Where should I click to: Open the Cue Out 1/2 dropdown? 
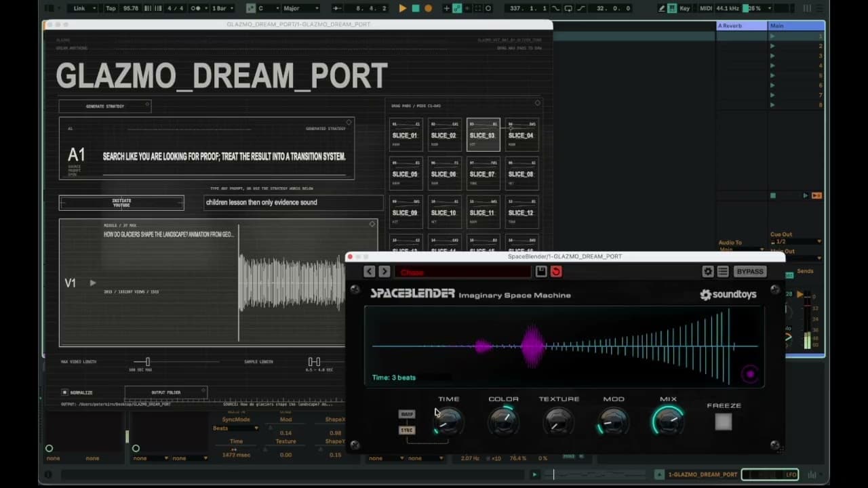[796, 242]
